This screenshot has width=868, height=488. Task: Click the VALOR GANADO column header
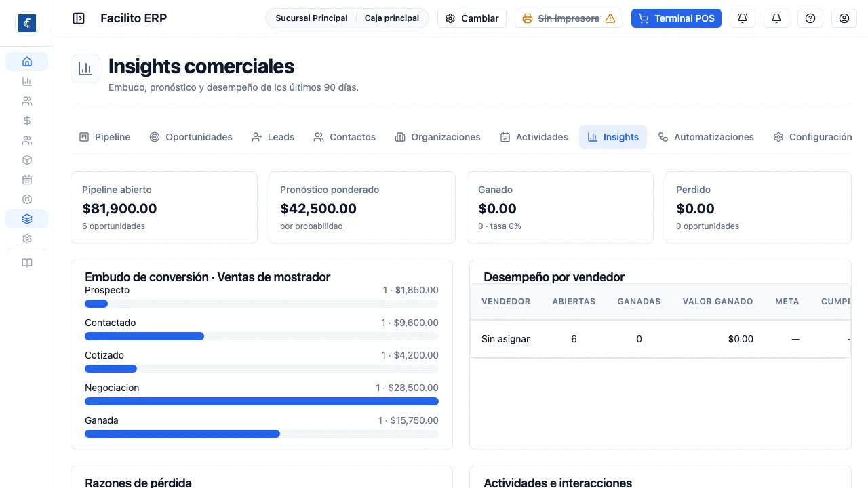717,302
